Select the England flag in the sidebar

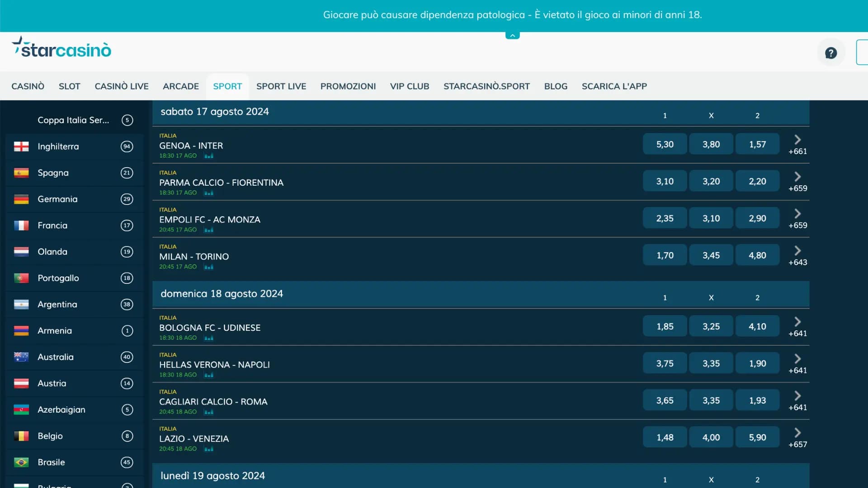[21, 146]
